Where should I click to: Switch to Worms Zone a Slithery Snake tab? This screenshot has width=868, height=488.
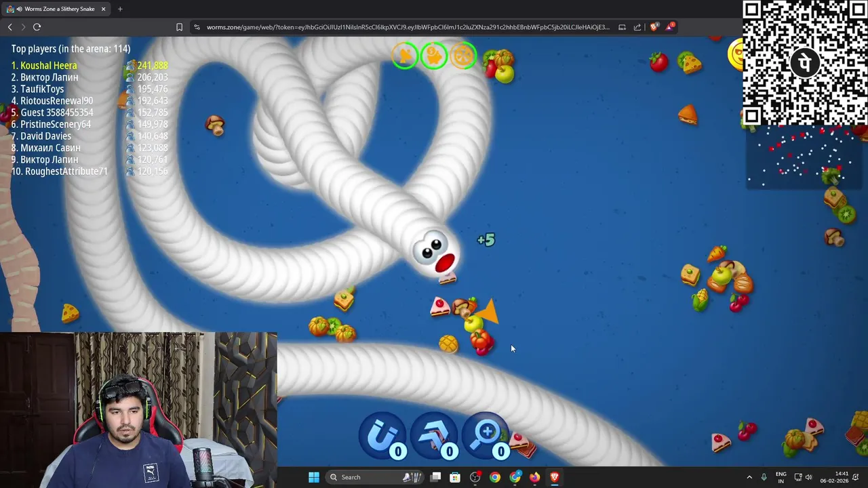[56, 9]
